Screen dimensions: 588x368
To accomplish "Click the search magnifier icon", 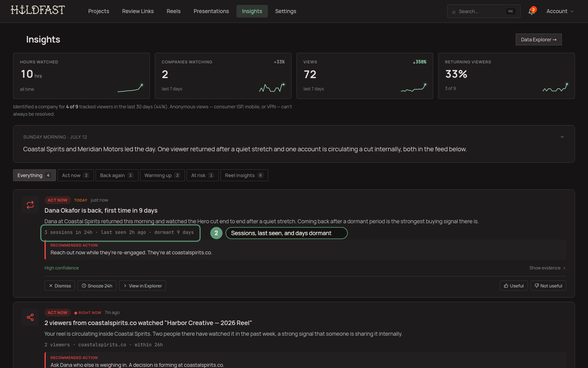I will 454,12.
